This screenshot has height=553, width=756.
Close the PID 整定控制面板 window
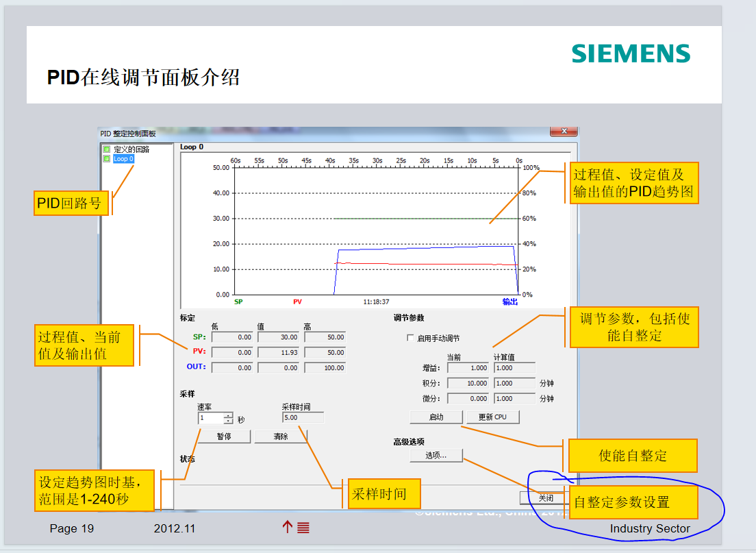tap(564, 132)
